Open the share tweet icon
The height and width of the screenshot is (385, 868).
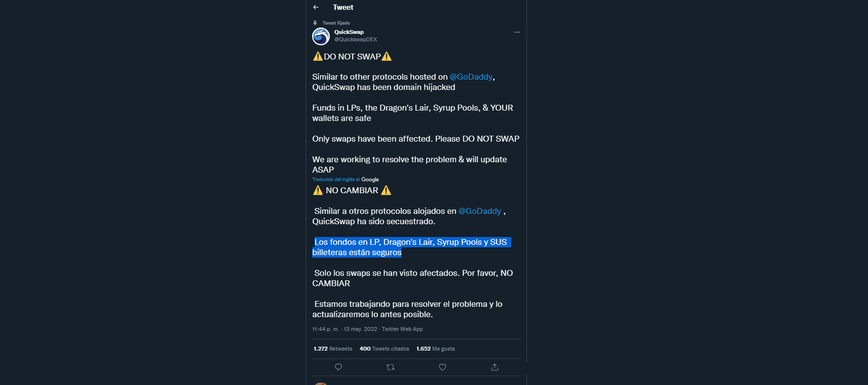(x=494, y=367)
